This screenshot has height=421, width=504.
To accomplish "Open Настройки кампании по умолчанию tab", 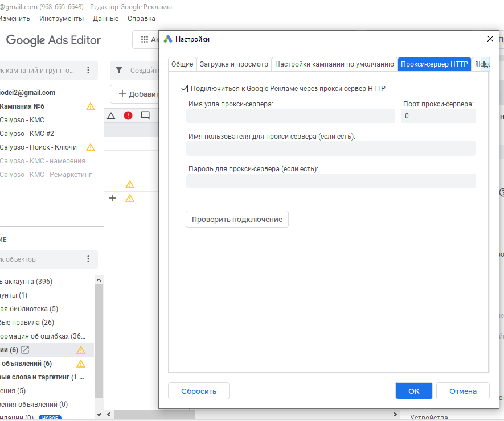I will 335,64.
